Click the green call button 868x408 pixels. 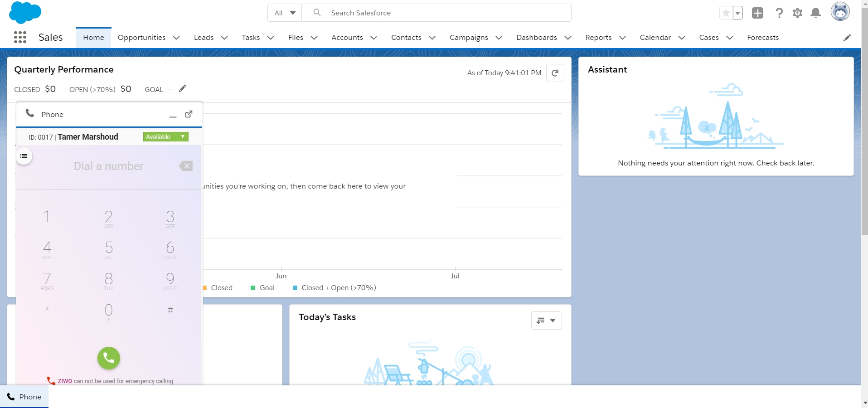pos(109,358)
